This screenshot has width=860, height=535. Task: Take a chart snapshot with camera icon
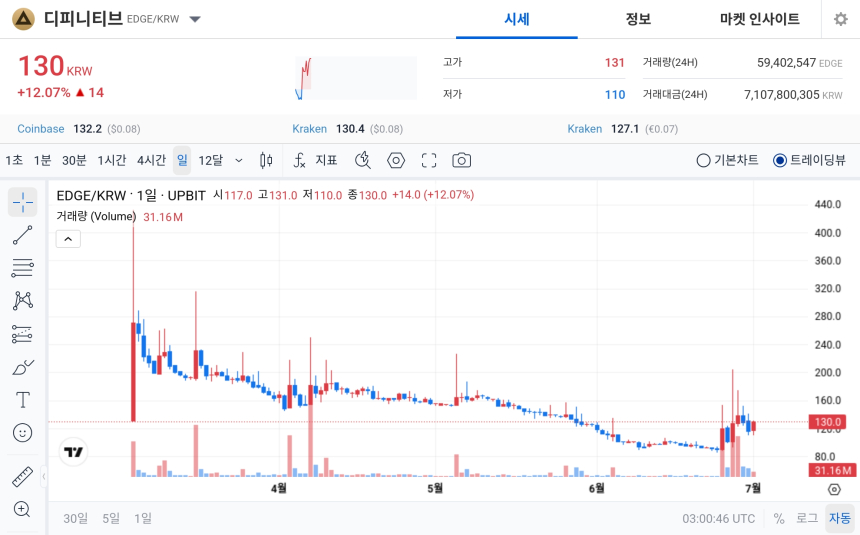(461, 160)
